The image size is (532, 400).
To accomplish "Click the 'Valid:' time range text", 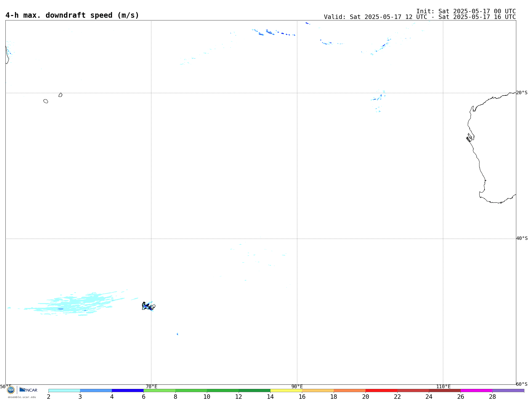I will coord(420,17).
